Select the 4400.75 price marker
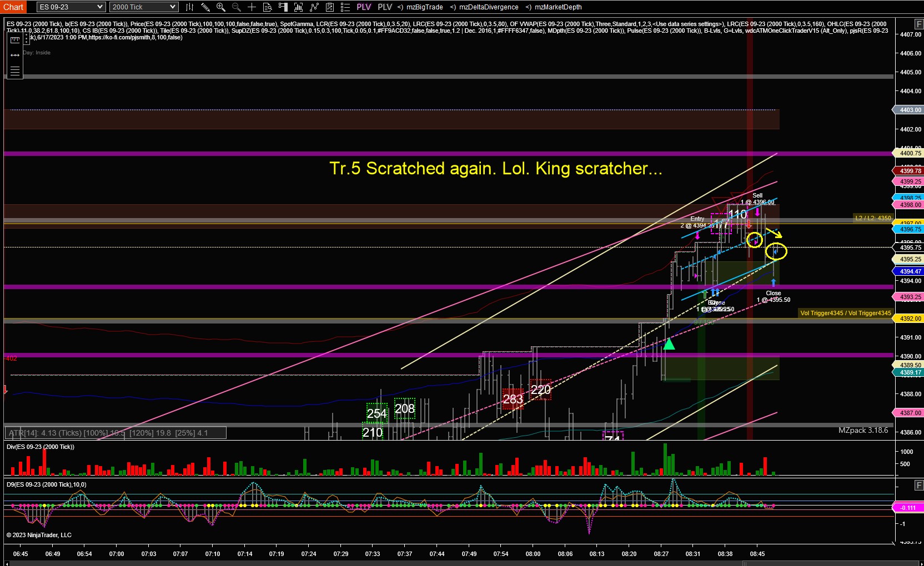924x566 pixels. point(908,153)
